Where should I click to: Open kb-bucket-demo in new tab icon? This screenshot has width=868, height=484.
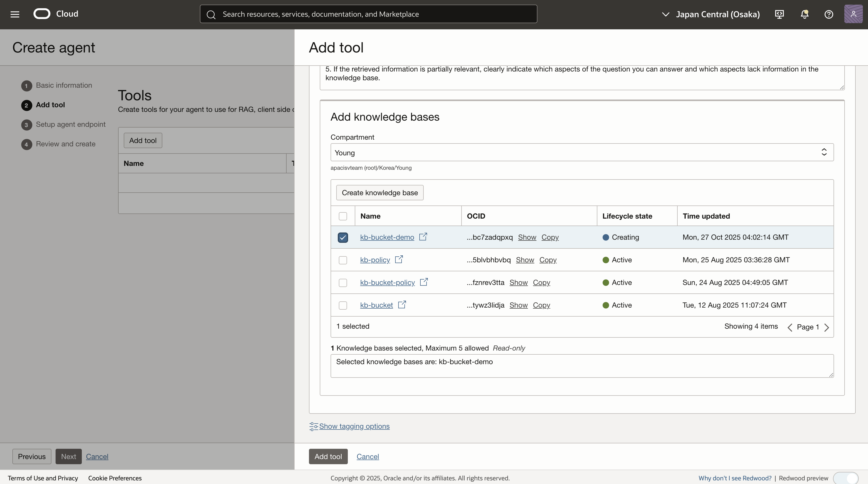(423, 237)
